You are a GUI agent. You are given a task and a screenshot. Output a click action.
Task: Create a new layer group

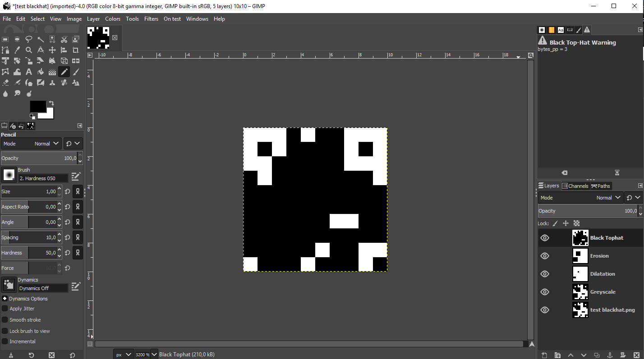point(557,355)
